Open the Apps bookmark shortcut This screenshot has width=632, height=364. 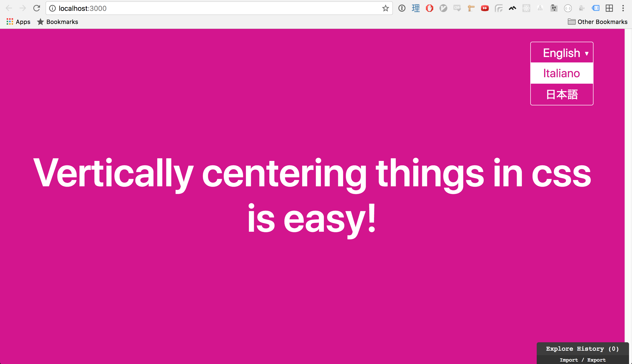coord(18,22)
